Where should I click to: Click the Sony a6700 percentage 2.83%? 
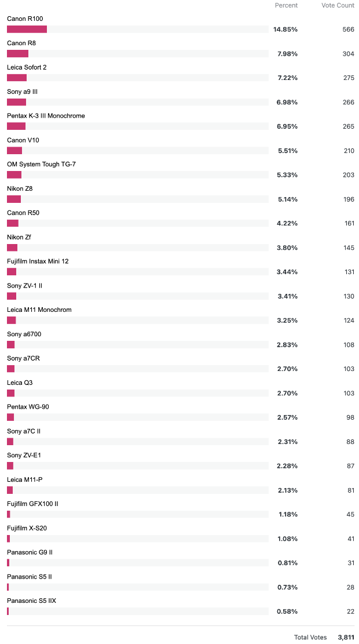pos(287,344)
